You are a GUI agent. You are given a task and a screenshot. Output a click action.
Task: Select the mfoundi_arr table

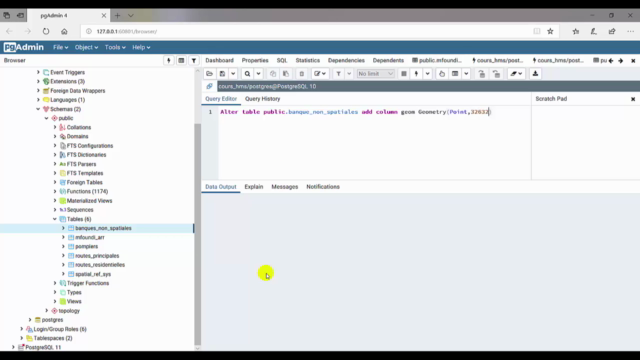click(90, 237)
